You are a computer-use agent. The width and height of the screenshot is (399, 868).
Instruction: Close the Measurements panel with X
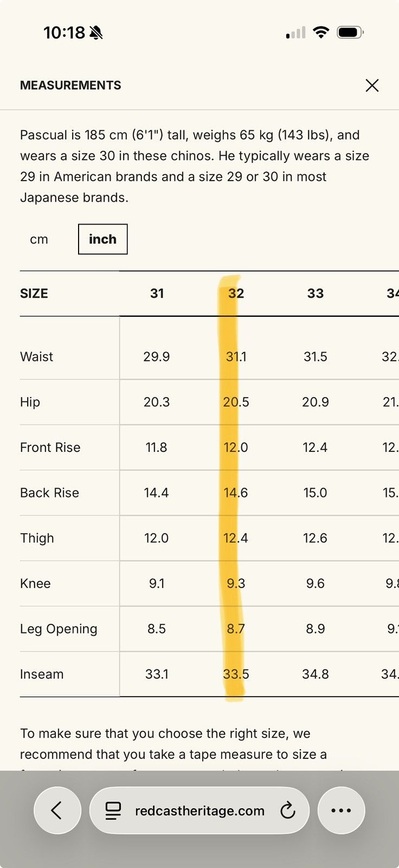click(x=372, y=85)
